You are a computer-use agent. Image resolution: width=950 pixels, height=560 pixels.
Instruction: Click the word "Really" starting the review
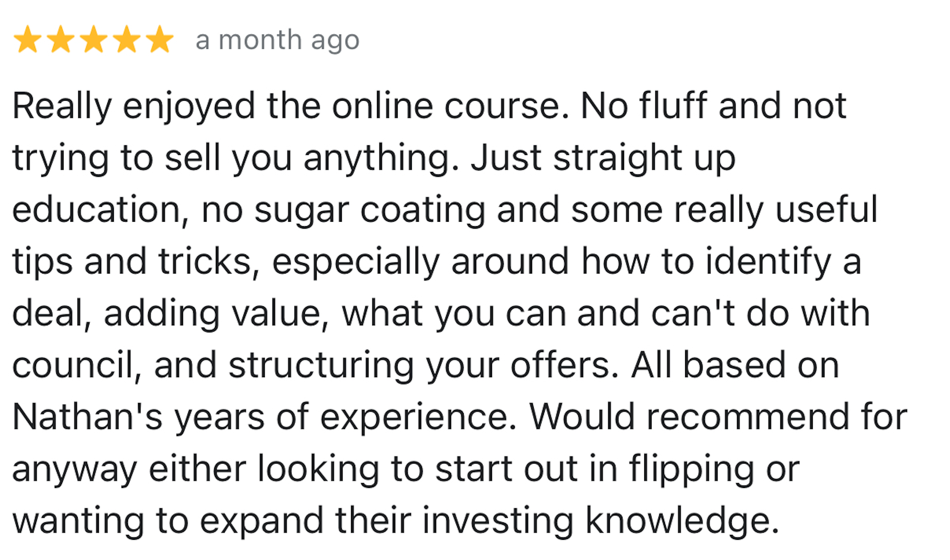point(62,106)
